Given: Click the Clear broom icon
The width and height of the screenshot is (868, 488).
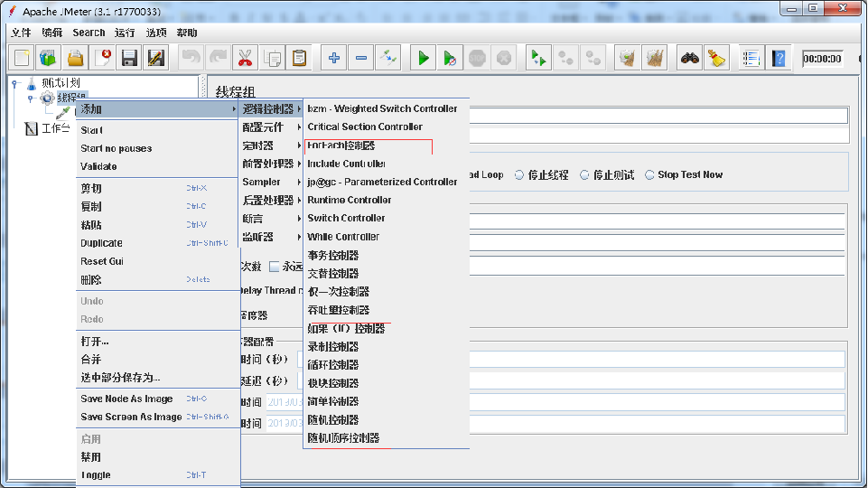Looking at the screenshot, I should (x=627, y=58).
